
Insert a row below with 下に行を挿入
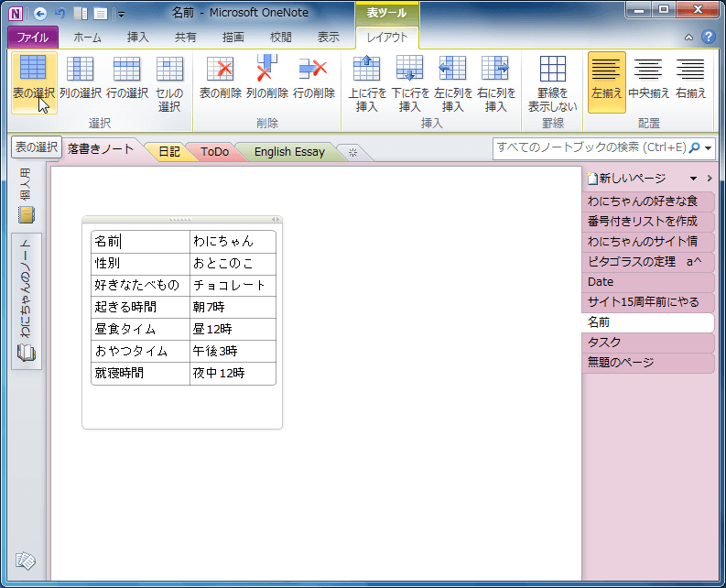tap(410, 82)
